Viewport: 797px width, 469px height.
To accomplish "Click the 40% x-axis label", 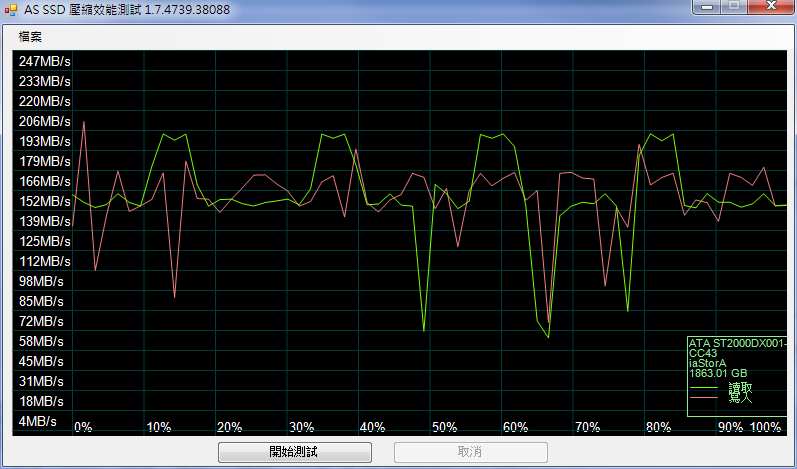I will [x=372, y=427].
